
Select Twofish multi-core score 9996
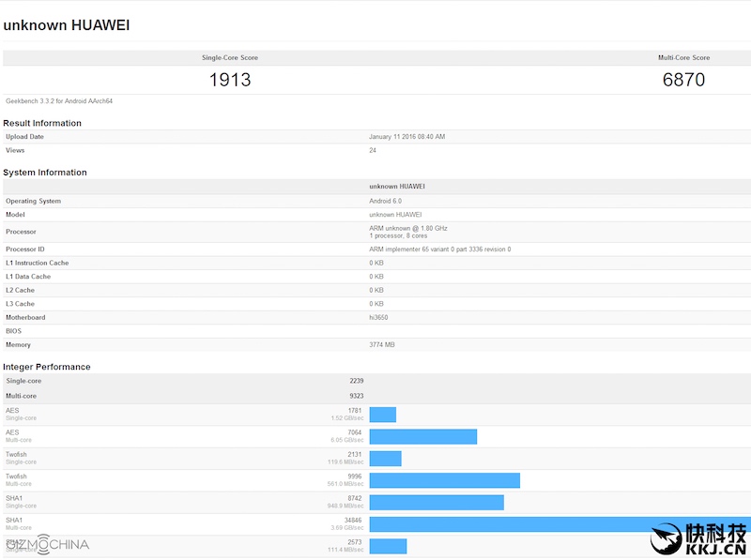(x=355, y=477)
